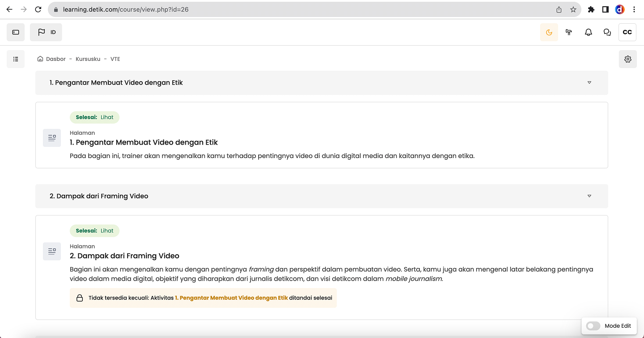Open the course index list icon
The image size is (644, 338).
coord(16,59)
